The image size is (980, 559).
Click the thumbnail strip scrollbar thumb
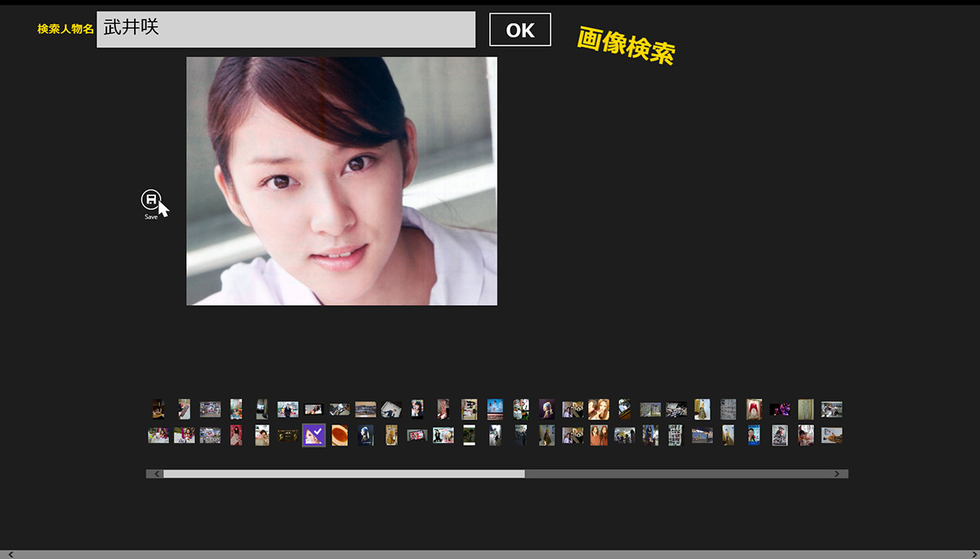click(x=343, y=474)
